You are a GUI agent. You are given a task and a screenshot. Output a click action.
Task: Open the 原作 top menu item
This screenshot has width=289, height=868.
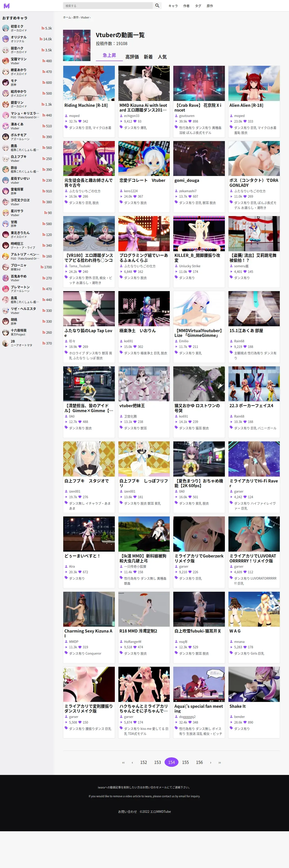point(210,6)
